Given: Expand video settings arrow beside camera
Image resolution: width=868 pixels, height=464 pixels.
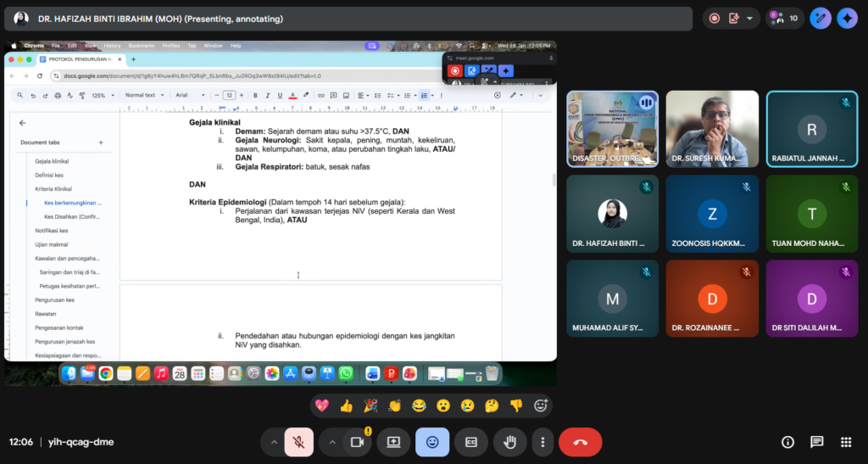Looking at the screenshot, I should click(x=332, y=442).
